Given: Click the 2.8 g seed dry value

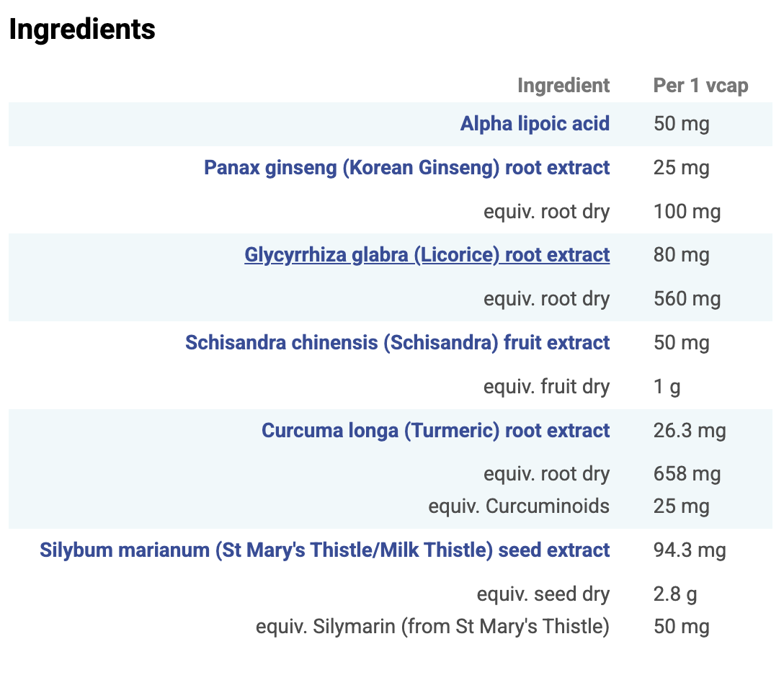Looking at the screenshot, I should pyautogui.click(x=675, y=594).
